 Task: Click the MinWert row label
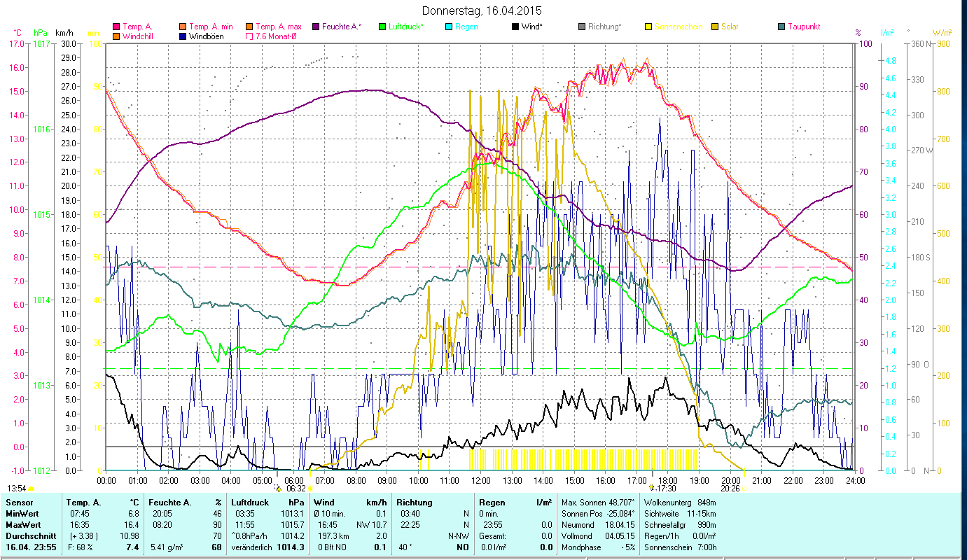click(22, 514)
